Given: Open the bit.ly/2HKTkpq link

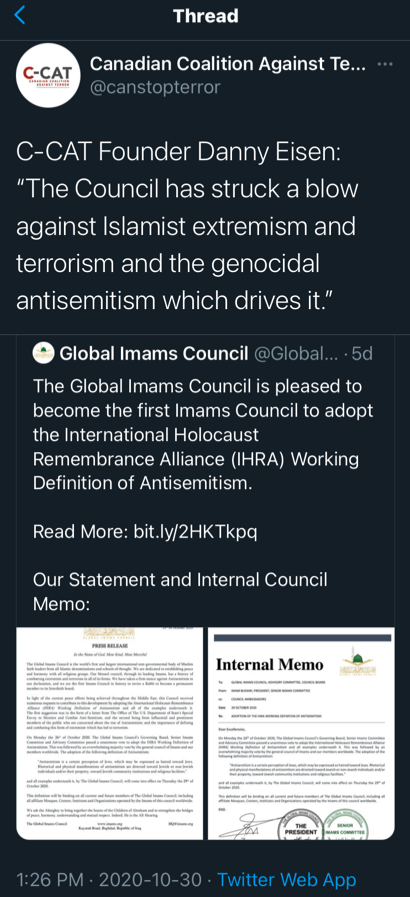Looking at the screenshot, I should point(195,531).
